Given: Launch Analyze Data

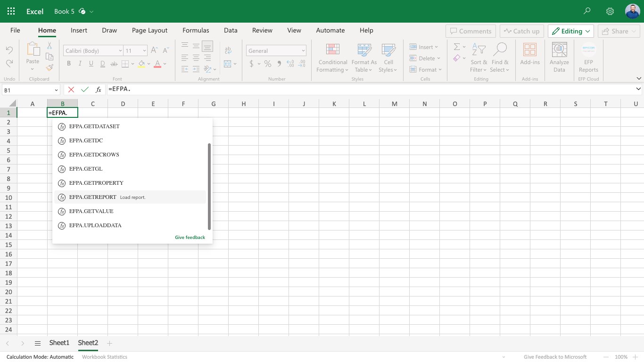Looking at the screenshot, I should click(559, 58).
